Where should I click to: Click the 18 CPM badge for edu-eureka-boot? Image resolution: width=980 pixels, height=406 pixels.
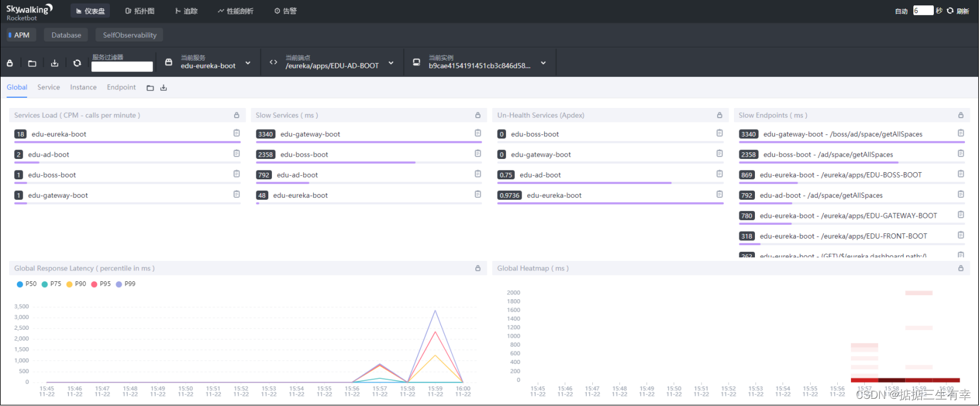(x=20, y=134)
